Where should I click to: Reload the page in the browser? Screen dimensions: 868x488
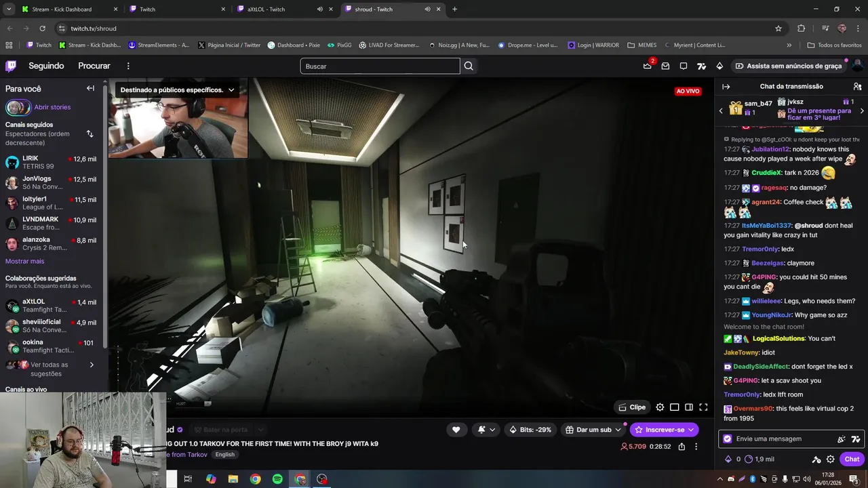coord(42,28)
